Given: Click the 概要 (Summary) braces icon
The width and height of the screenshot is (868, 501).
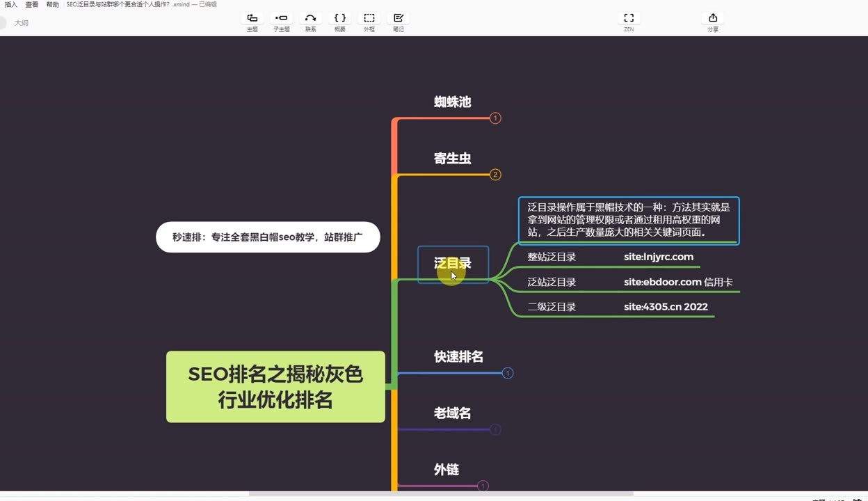Looking at the screenshot, I should click(339, 18).
